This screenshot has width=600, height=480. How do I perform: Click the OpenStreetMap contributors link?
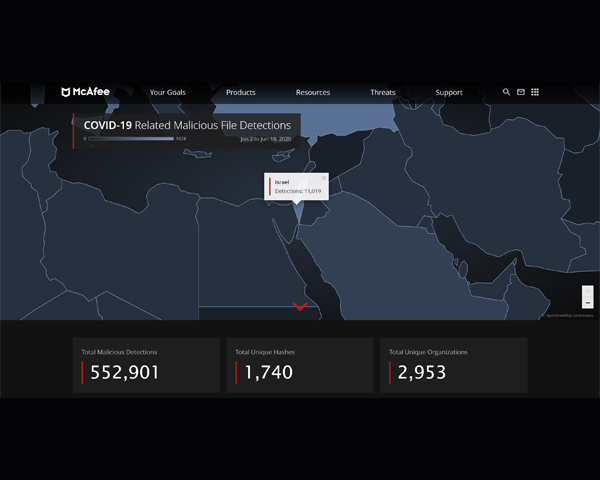click(570, 316)
